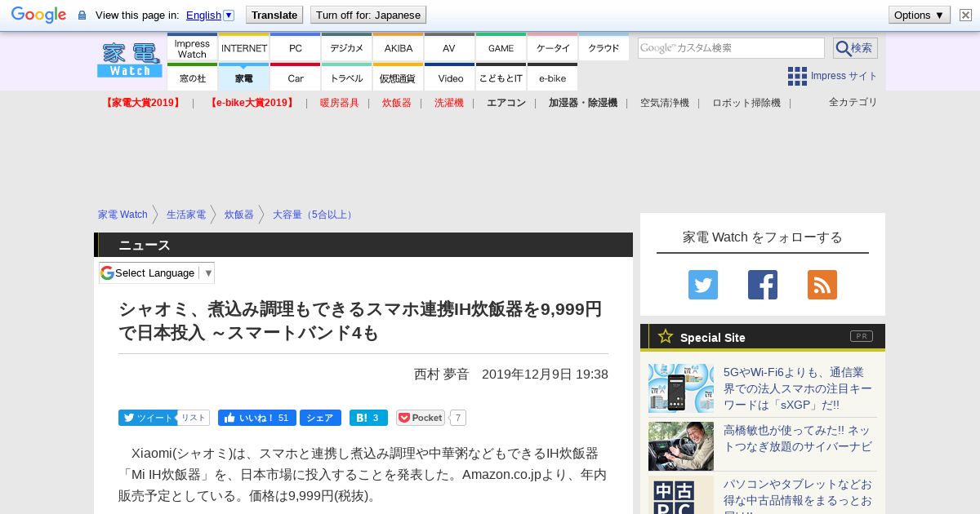Open the 仮想通貨 tab
980x514 pixels.
(x=398, y=78)
